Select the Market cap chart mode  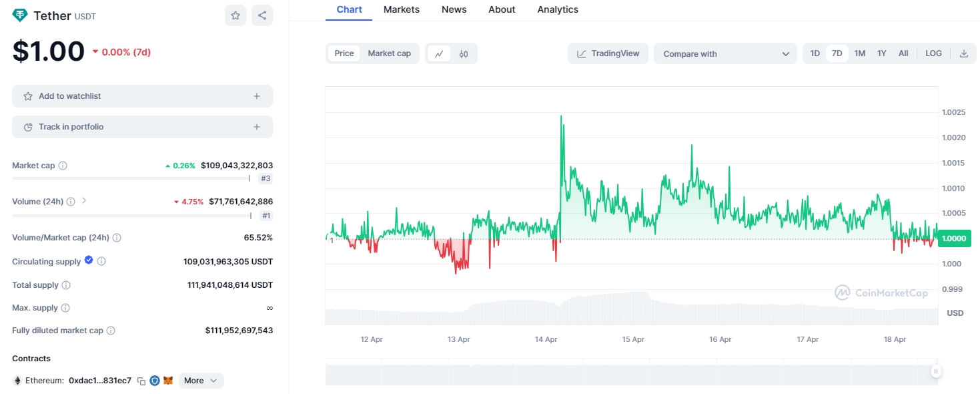click(x=390, y=53)
